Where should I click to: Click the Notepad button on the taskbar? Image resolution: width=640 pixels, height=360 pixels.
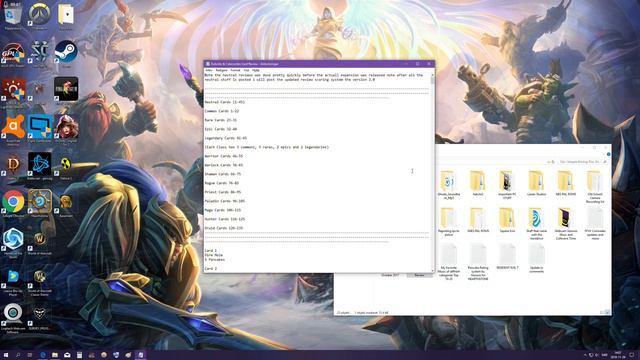click(x=140, y=355)
